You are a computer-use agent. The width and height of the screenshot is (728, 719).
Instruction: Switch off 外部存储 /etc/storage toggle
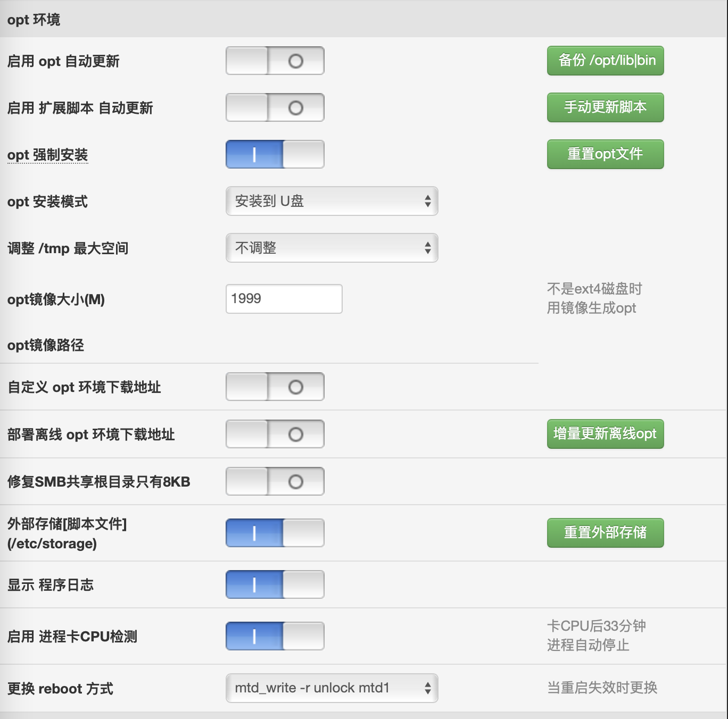[x=275, y=533]
